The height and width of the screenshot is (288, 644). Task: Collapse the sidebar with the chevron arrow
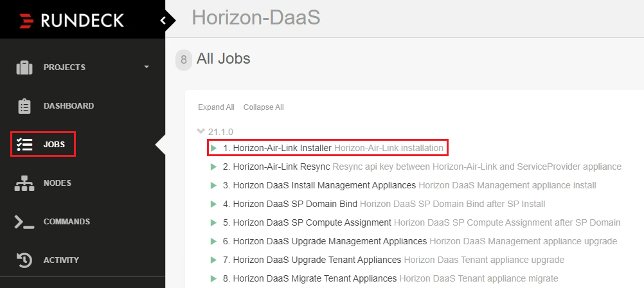coord(163,20)
